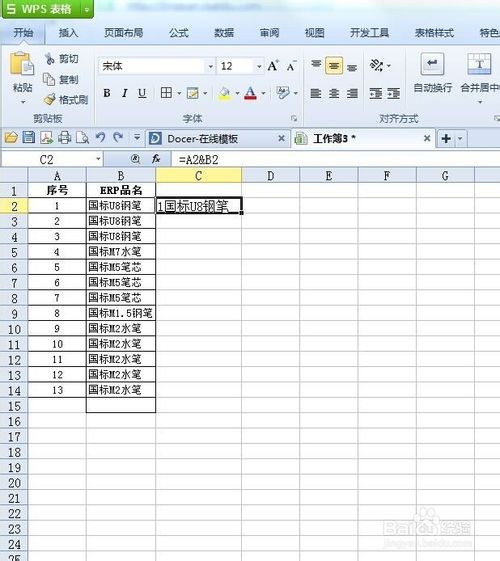
Task: Add a new document tab
Action: [x=446, y=138]
